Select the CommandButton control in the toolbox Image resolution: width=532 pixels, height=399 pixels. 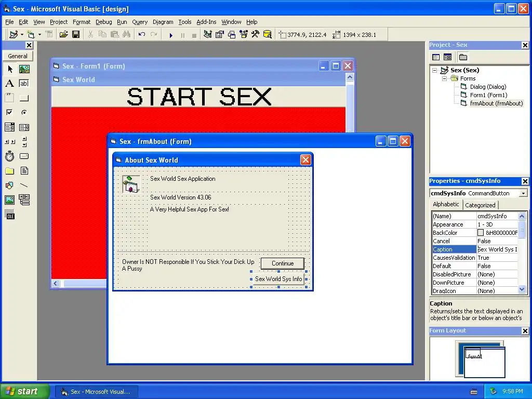[24, 98]
